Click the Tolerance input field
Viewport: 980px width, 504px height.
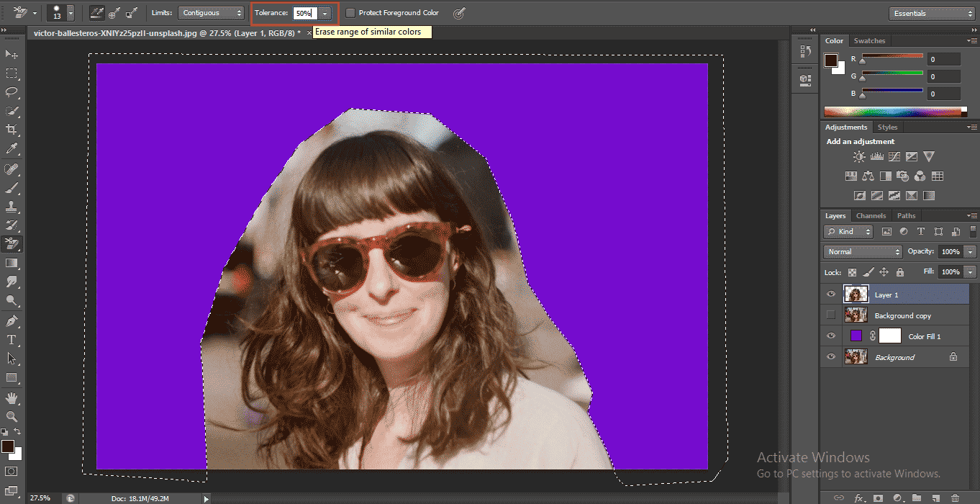point(304,13)
